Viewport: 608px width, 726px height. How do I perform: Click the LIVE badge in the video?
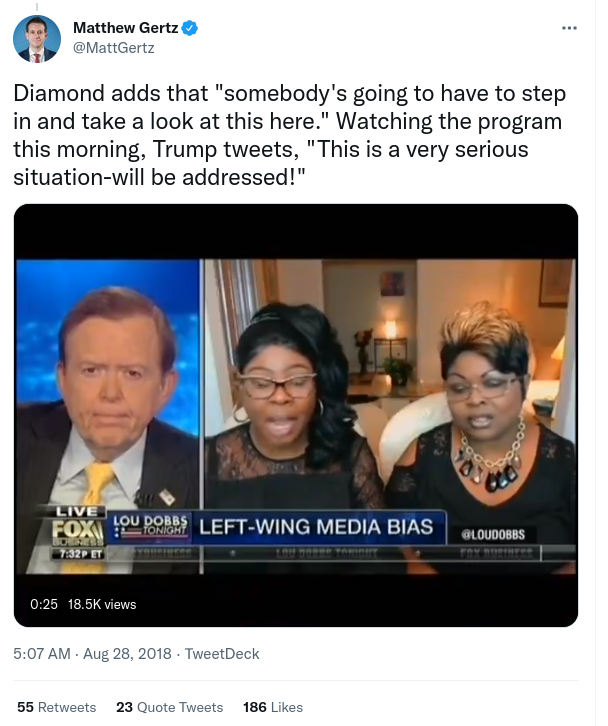pyautogui.click(x=76, y=511)
